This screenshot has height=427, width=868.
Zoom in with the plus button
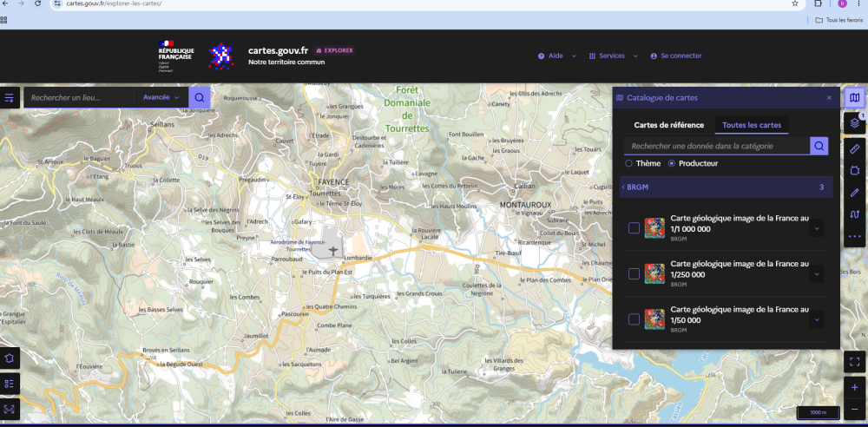(x=855, y=388)
